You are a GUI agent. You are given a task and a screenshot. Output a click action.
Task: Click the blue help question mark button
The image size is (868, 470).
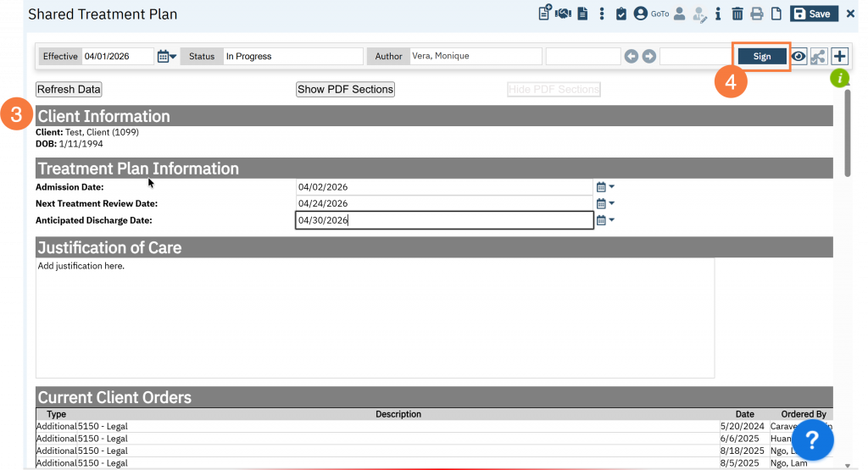click(x=811, y=440)
